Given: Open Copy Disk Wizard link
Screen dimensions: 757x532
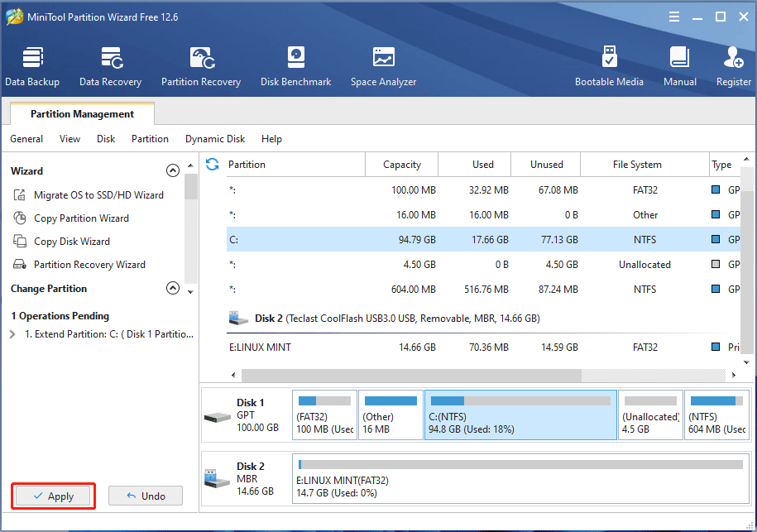Looking at the screenshot, I should [x=72, y=242].
